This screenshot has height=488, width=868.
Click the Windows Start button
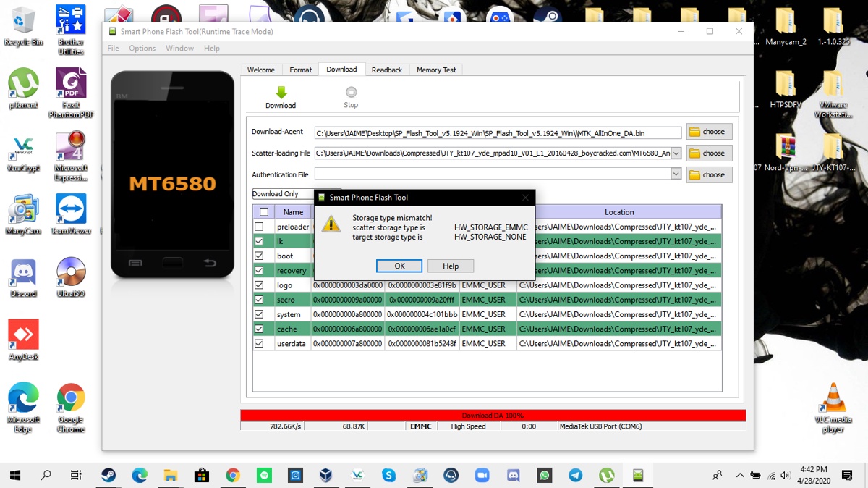point(15,475)
